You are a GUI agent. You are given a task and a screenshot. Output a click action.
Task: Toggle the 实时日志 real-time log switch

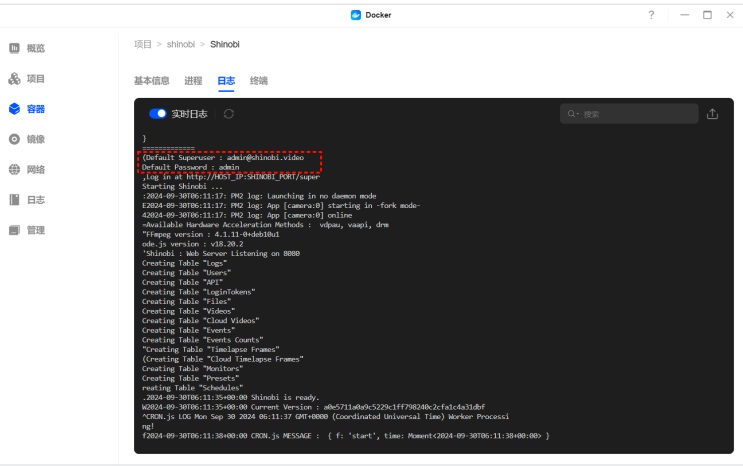tap(158, 114)
